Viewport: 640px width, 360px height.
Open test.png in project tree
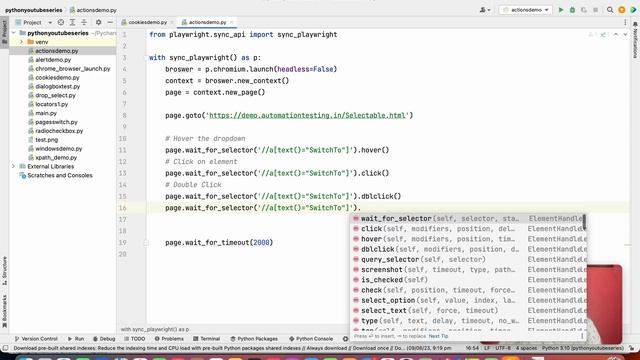tap(46, 140)
